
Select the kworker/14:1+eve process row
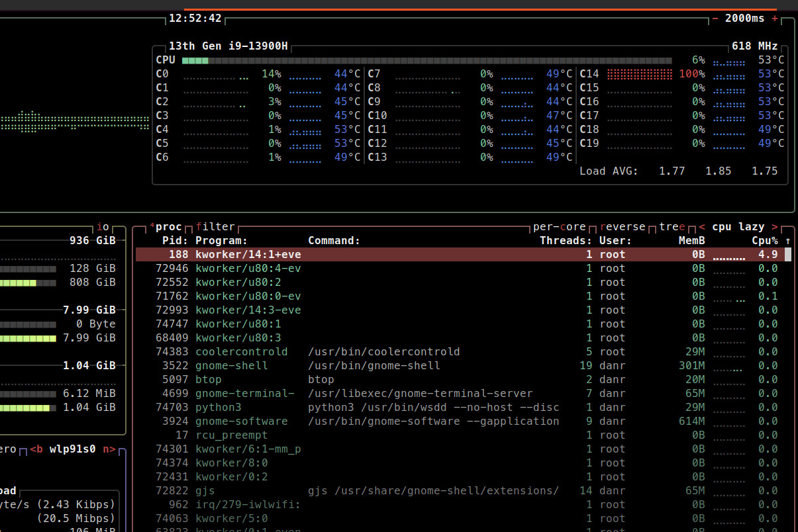[460, 254]
